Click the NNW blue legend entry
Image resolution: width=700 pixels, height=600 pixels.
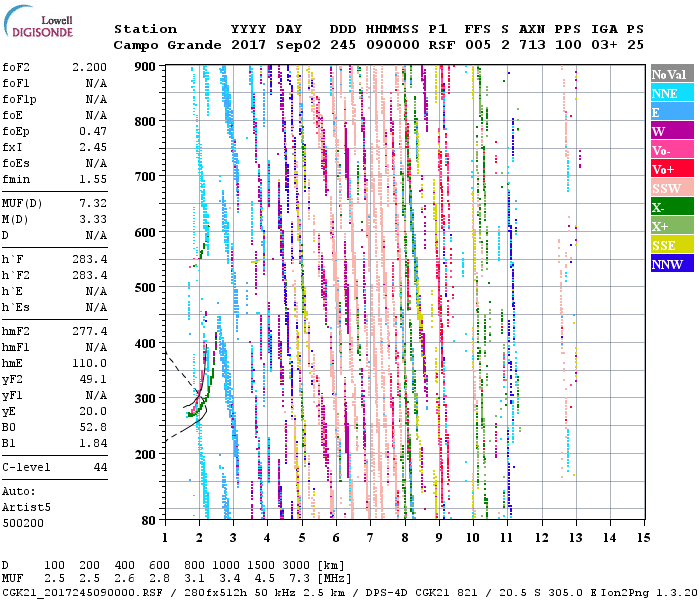(x=671, y=264)
